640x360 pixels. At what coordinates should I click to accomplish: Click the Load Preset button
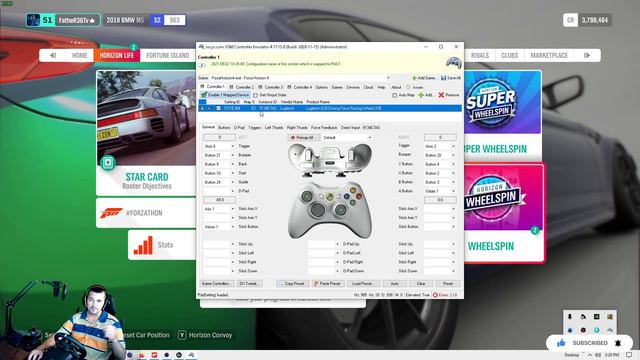(x=362, y=283)
